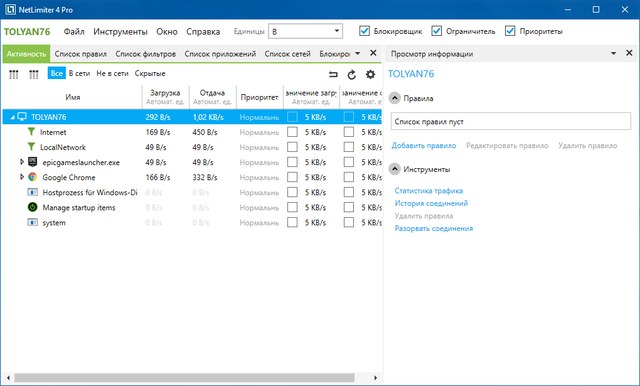Open the Единицы units dropdown
This screenshot has width=640, height=386.
point(305,31)
